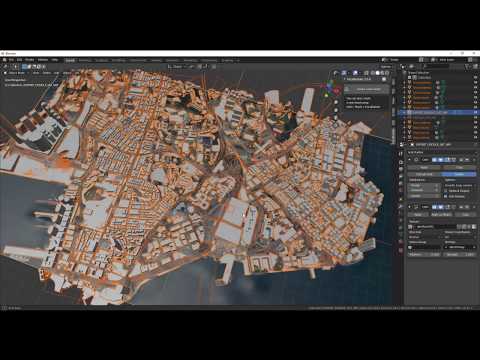Switch to solid viewport shading
Screen dimensions: 480x360
(x=378, y=73)
